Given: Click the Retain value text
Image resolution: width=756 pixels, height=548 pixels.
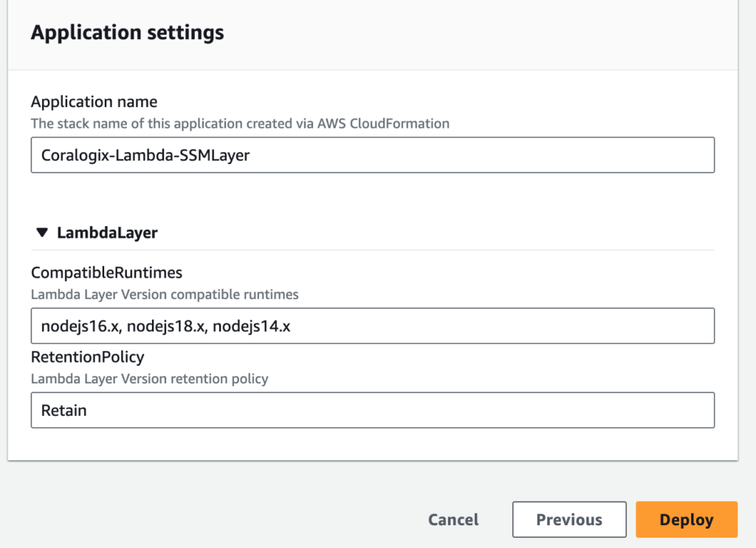Looking at the screenshot, I should (x=64, y=411).
